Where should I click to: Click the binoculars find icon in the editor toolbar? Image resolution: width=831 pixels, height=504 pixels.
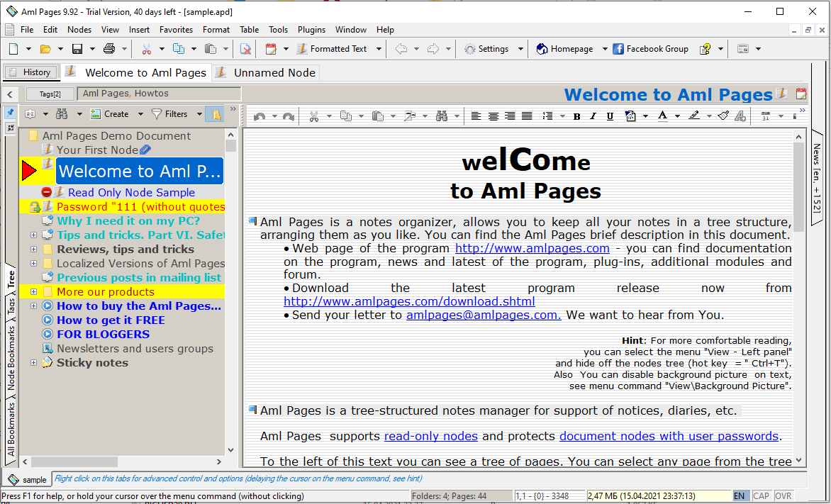[442, 116]
